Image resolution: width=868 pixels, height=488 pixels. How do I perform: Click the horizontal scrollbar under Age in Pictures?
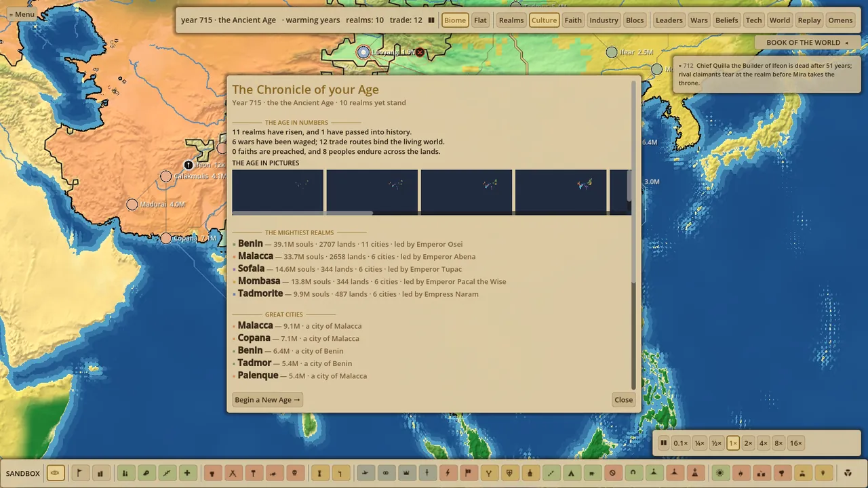pyautogui.click(x=302, y=213)
